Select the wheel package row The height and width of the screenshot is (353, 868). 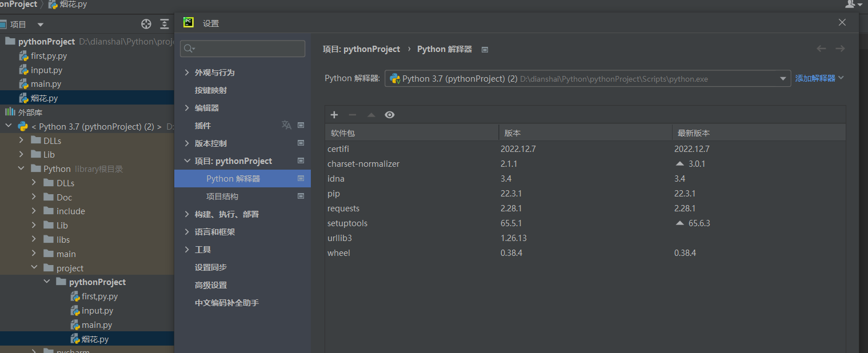[x=585, y=252]
